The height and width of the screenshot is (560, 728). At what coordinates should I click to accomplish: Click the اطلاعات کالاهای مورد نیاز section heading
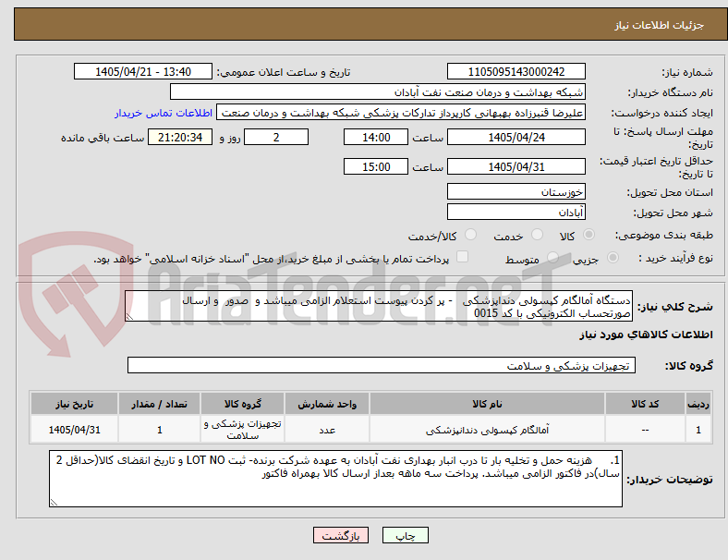pos(646,335)
